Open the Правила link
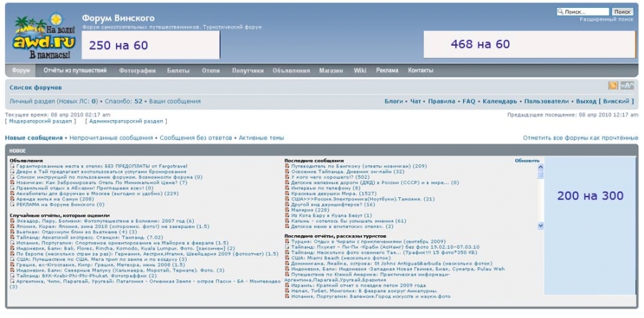Screen dimensions: 644x318 coord(441,101)
